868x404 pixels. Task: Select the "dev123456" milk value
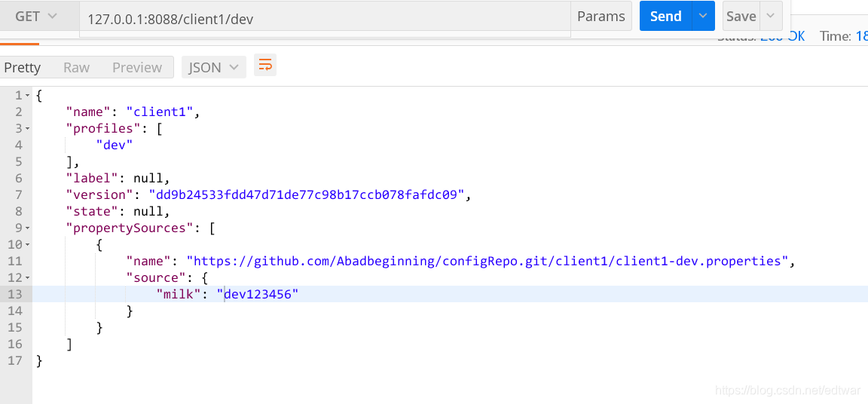[258, 295]
